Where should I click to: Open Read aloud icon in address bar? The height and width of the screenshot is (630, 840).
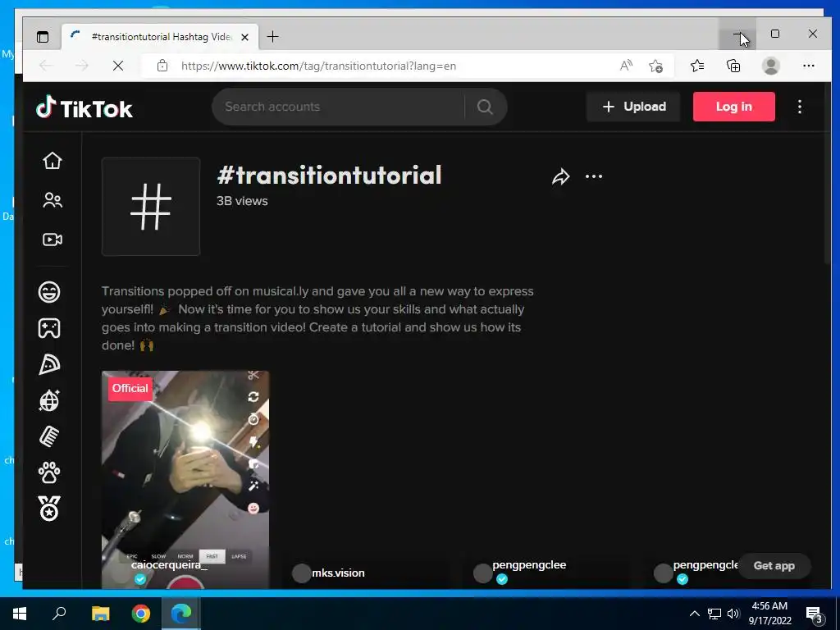tap(626, 66)
